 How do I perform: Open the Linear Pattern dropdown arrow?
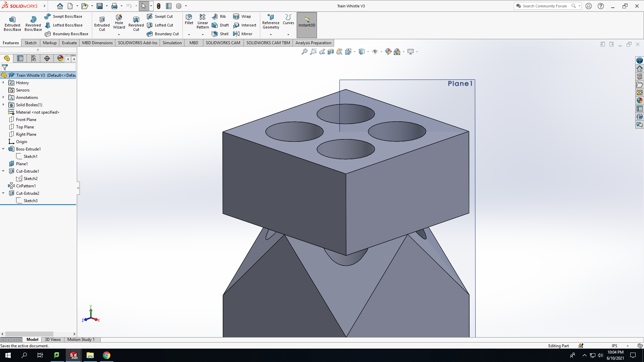point(203,35)
